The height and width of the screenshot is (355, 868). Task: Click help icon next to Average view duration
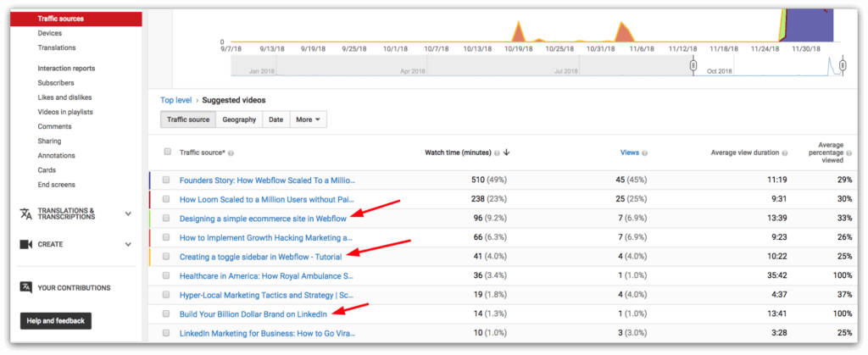[x=785, y=153]
